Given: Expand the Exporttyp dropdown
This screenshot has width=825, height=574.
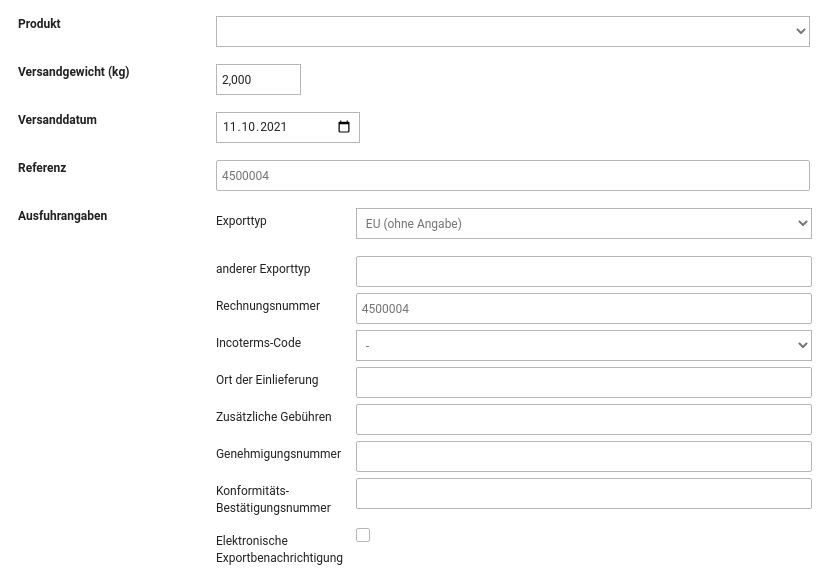Looking at the screenshot, I should (583, 224).
